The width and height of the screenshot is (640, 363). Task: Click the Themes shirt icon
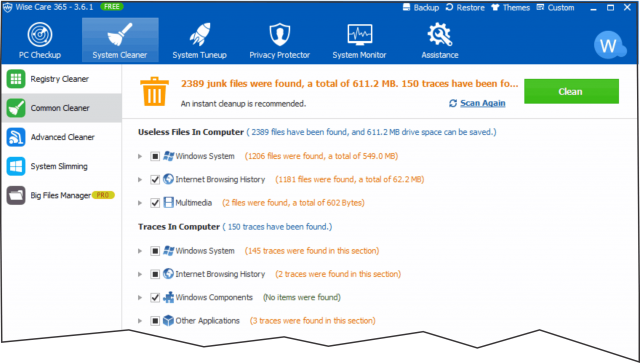495,7
